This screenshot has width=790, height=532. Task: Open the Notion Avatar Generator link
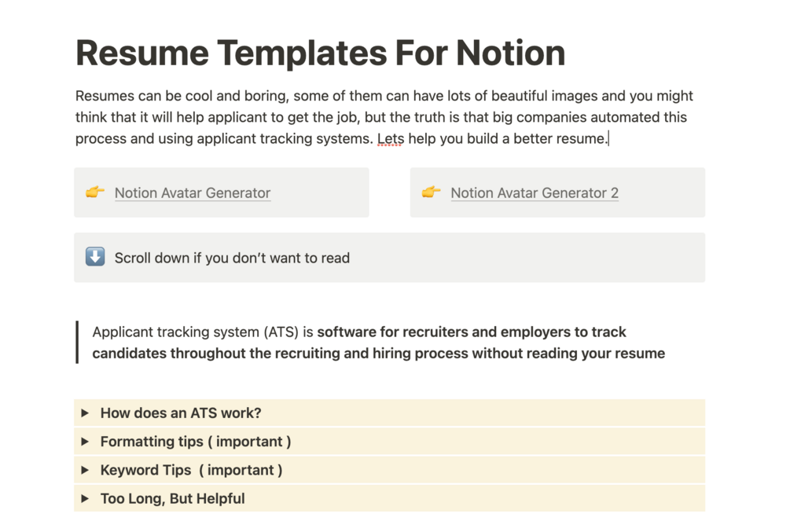point(193,193)
